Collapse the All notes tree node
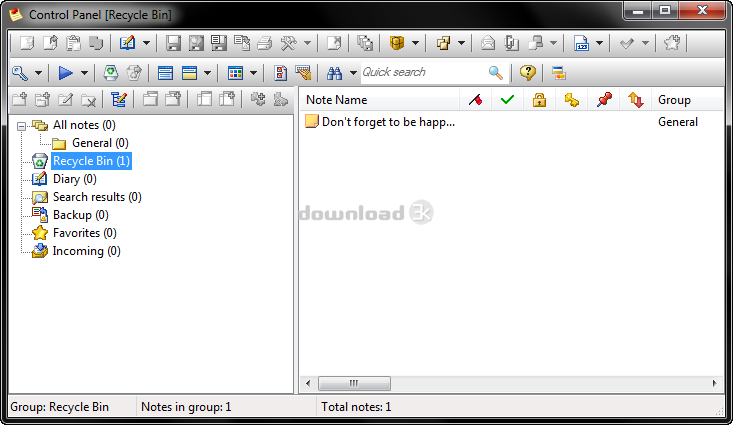This screenshot has height=425, width=733. [x=21, y=126]
